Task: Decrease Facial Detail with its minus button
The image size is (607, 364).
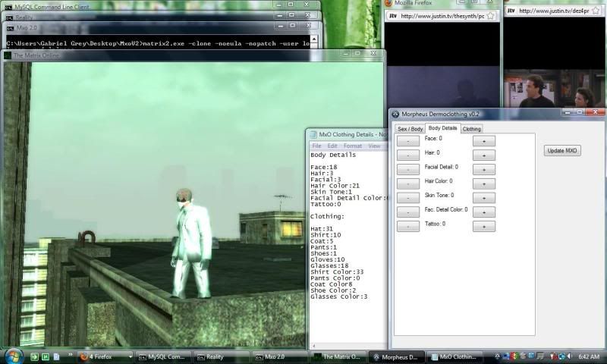Action: (408, 169)
